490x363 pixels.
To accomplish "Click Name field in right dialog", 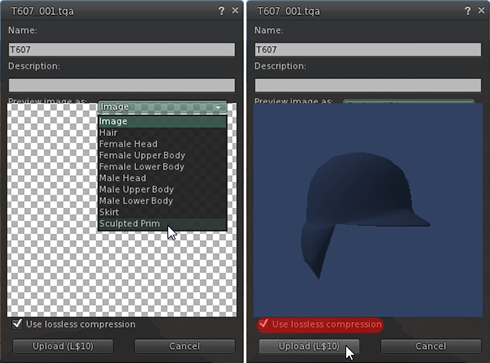I will [x=368, y=50].
